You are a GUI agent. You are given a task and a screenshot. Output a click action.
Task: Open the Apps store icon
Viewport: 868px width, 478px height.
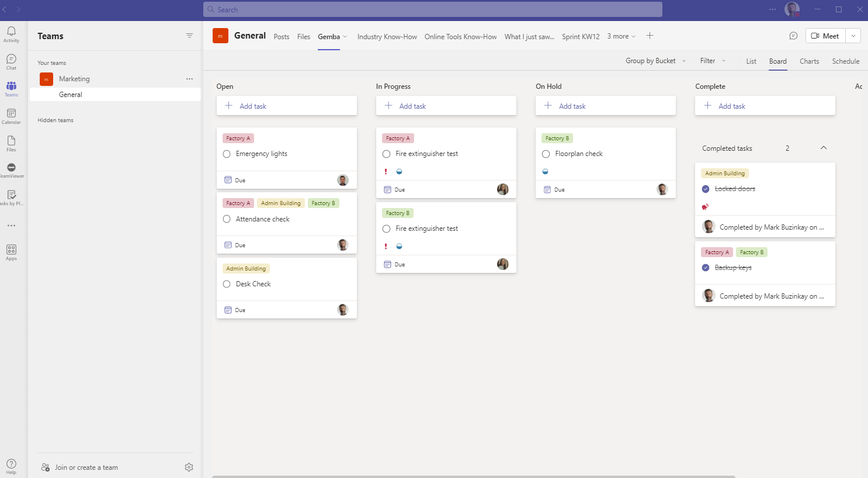(x=11, y=252)
